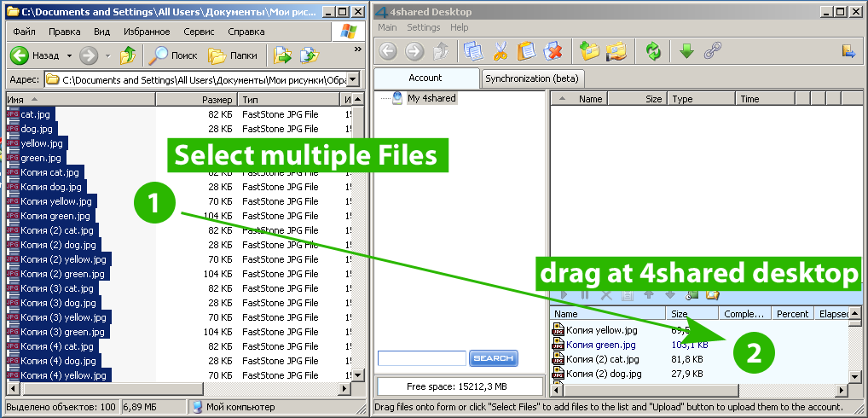Click the Copy icon in 4shared toolbar
The height and width of the screenshot is (418, 868).
473,52
